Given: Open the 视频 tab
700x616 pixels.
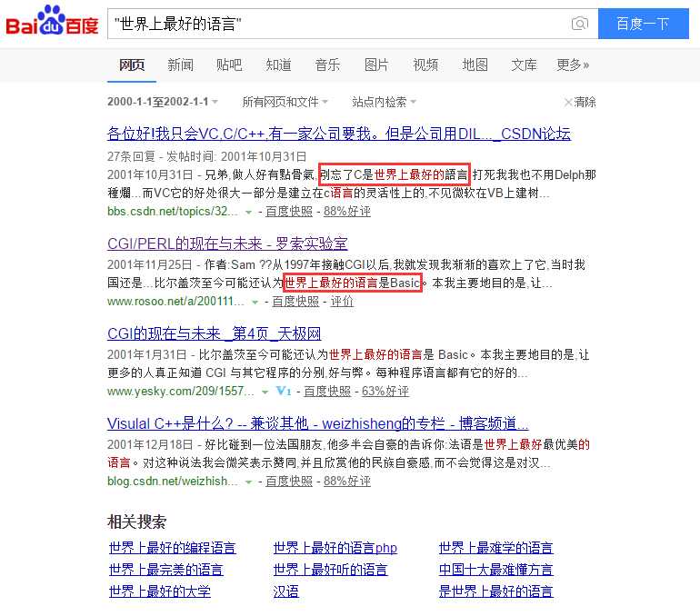Looking at the screenshot, I should pos(425,65).
